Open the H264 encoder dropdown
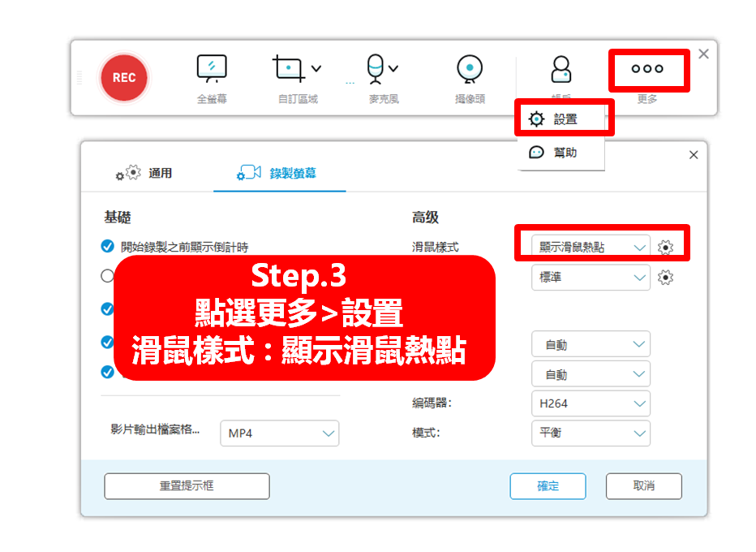Screen dimensions: 756x552 591,403
